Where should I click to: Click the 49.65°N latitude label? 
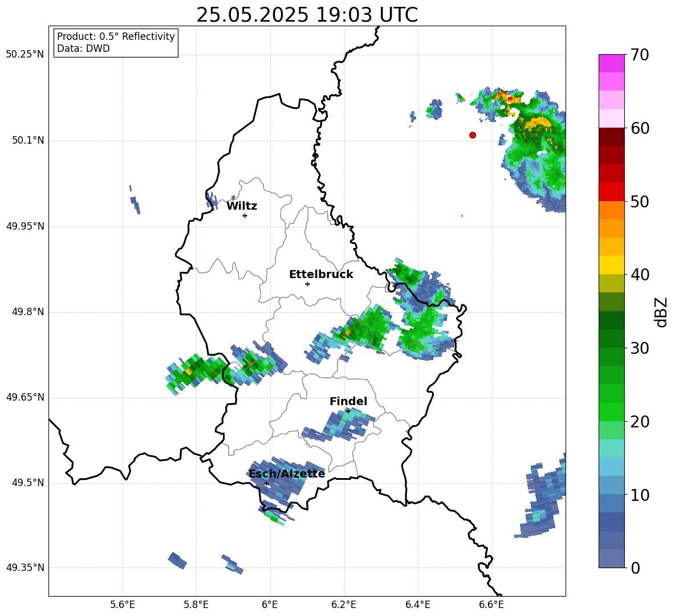click(x=25, y=397)
